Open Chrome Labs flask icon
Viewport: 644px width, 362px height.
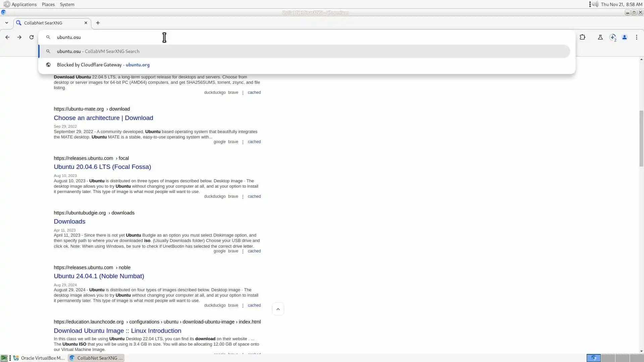point(600,37)
